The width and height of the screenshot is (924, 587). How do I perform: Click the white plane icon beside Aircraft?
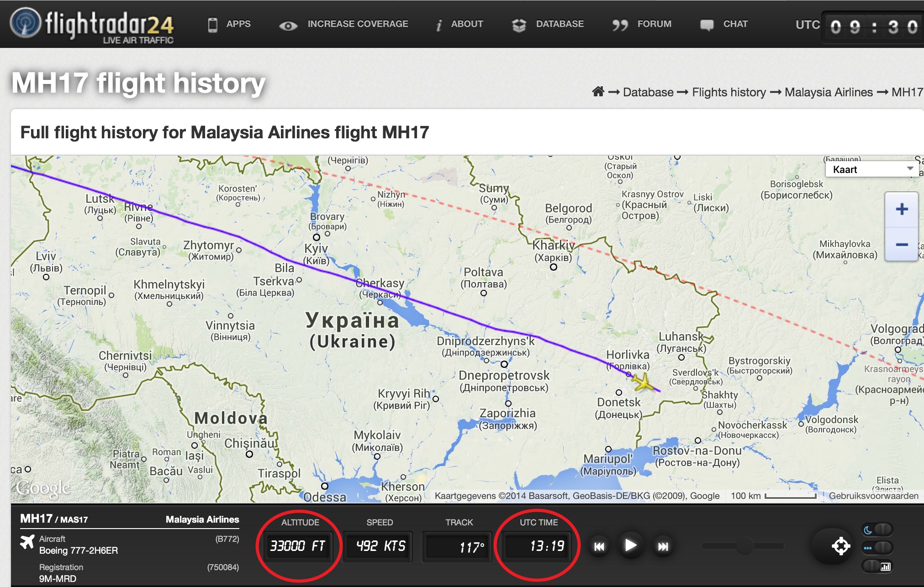[27, 542]
